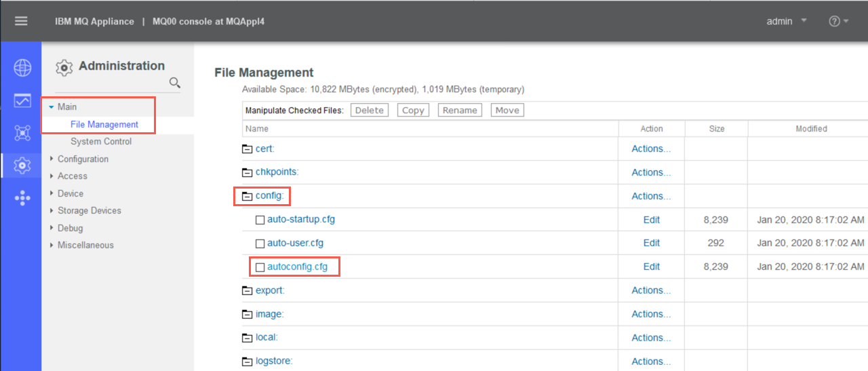Open the network nodes icon in the sidebar
Viewport: 868px width, 371px height.
22,133
